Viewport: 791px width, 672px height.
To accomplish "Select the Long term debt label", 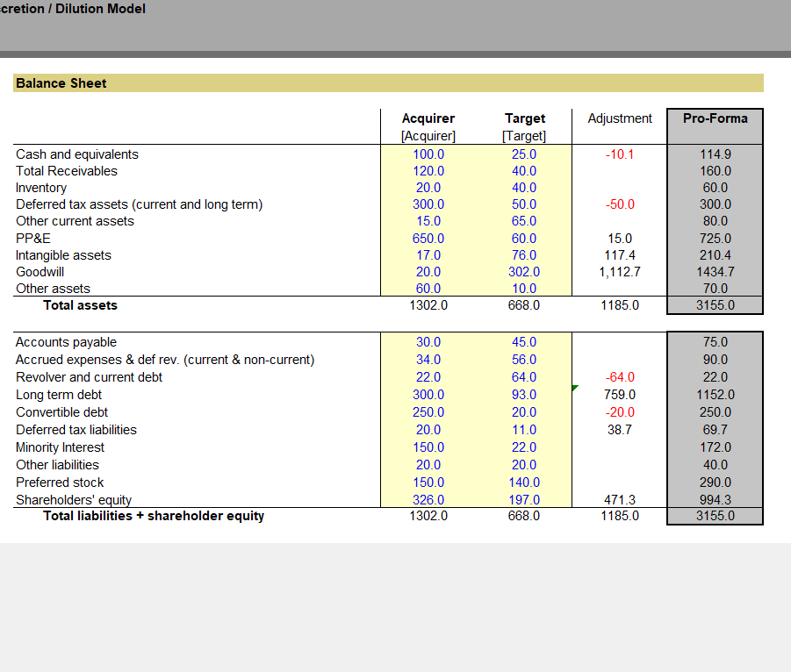I will pyautogui.click(x=59, y=395).
